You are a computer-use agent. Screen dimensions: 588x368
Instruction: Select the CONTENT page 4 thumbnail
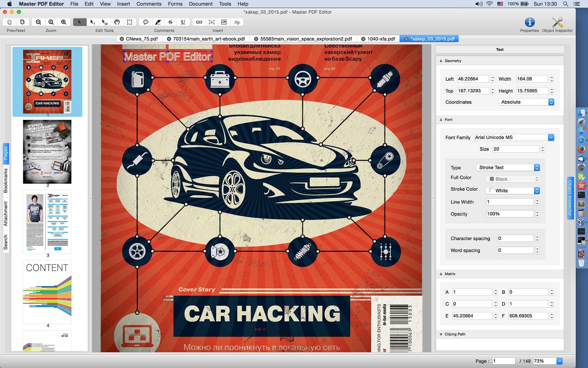tap(47, 291)
